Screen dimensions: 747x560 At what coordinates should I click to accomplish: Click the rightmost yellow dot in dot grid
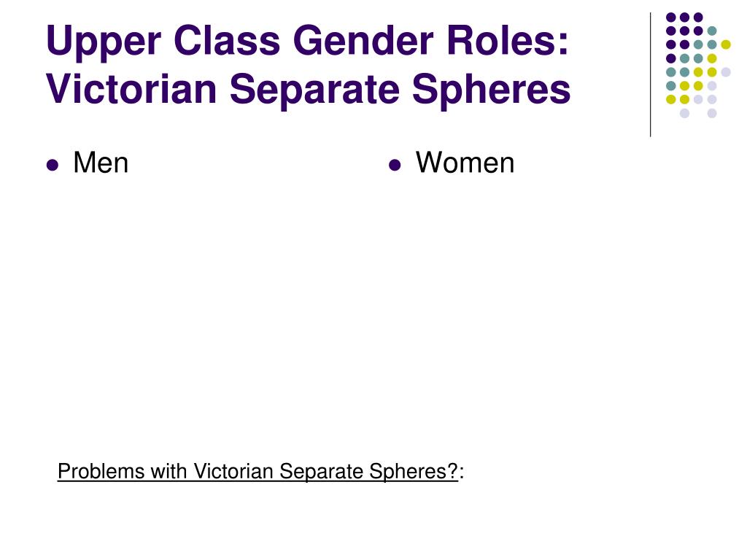726,44
